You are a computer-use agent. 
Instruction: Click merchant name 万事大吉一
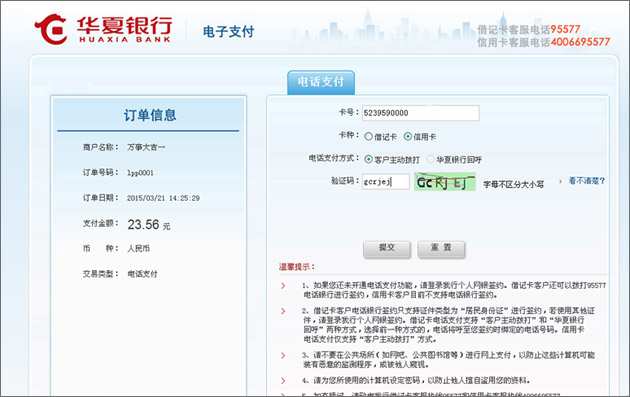click(146, 147)
